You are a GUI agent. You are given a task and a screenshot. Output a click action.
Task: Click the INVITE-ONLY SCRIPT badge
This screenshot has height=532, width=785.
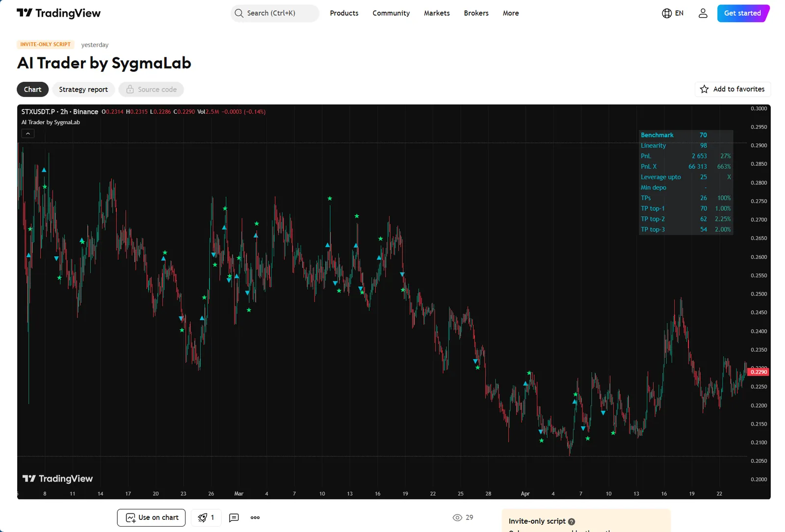(46, 45)
